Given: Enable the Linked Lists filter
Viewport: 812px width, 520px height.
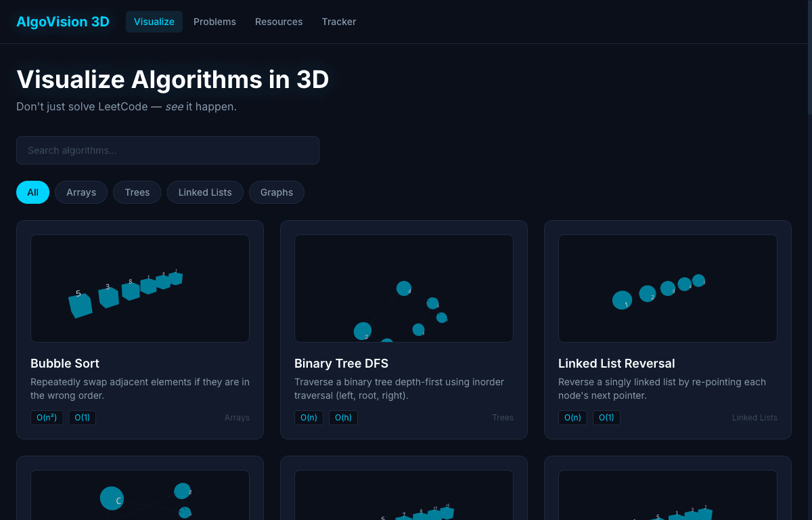Looking at the screenshot, I should 205,192.
